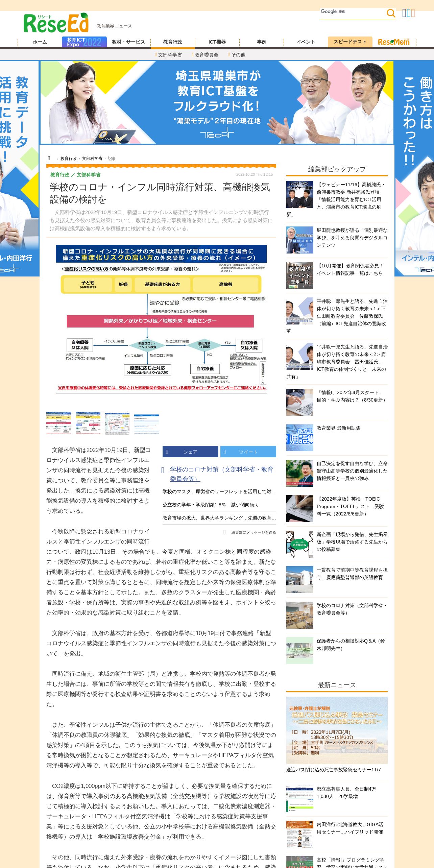
Task: Open 新企画 先生掲示板 投稿募集 link
Action: coord(352,542)
